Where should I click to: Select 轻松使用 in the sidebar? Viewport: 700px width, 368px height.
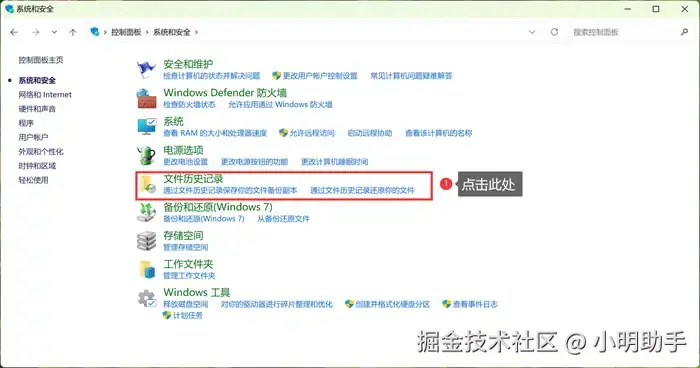pos(33,180)
